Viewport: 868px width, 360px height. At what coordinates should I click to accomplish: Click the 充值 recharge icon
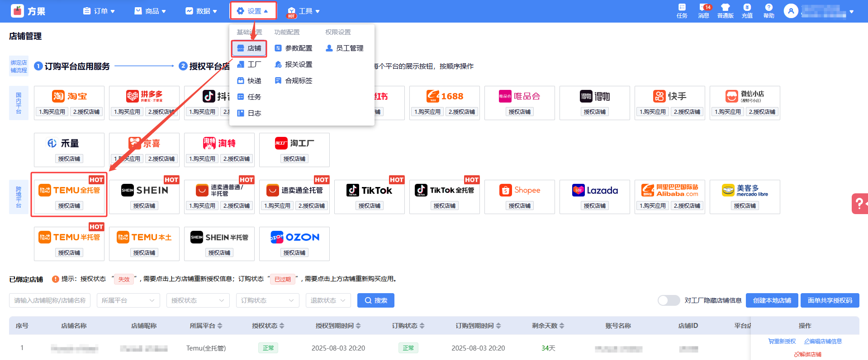coord(747,10)
